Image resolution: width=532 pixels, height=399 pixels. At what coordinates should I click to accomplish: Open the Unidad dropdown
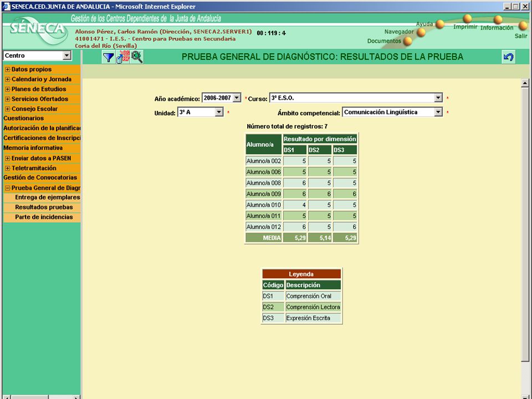pos(219,112)
